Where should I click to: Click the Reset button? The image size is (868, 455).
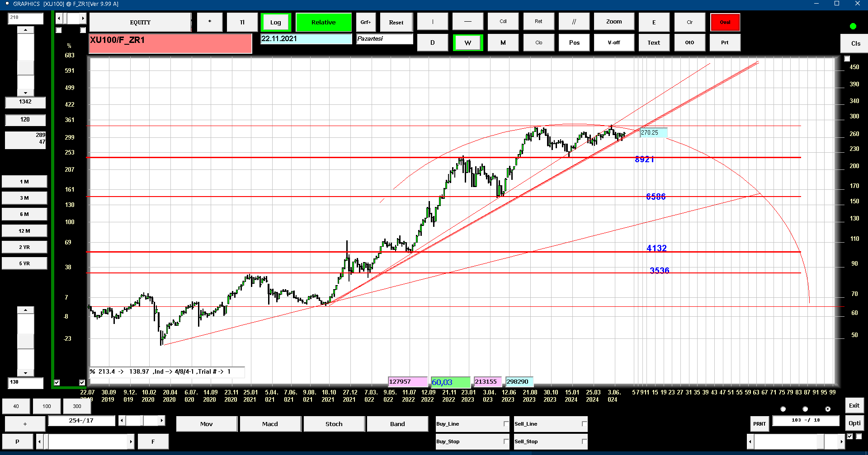pos(396,22)
